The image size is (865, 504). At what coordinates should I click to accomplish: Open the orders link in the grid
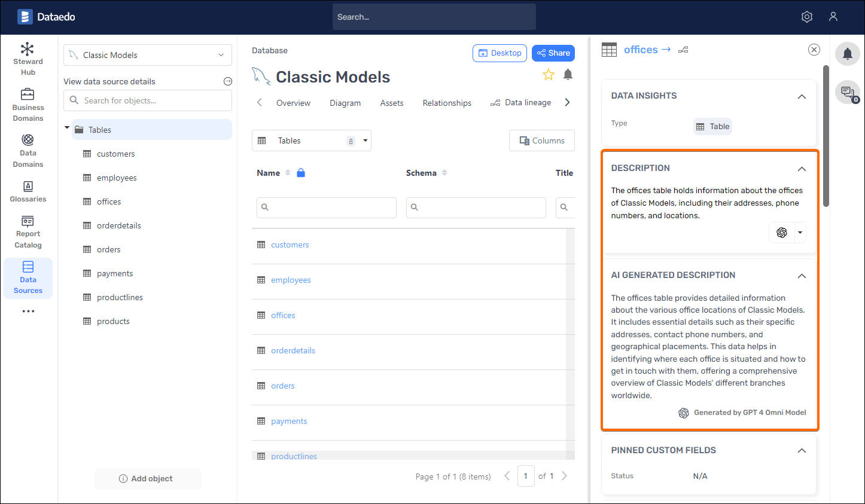(282, 386)
